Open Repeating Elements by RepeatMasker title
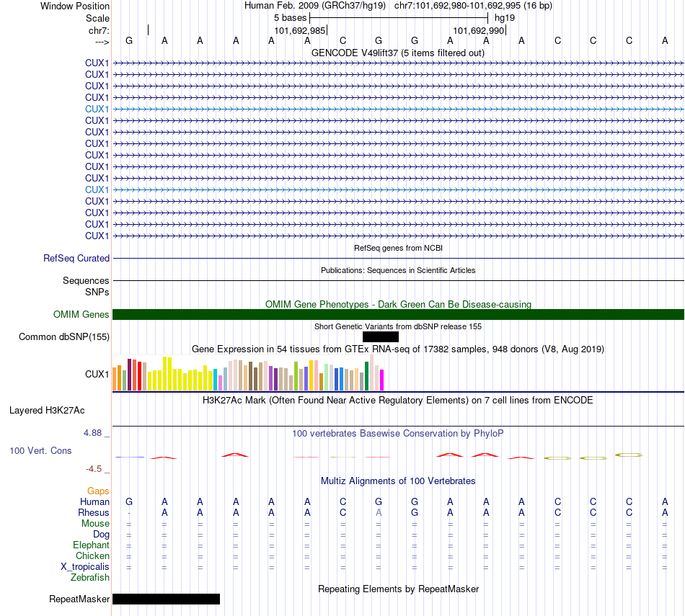This screenshot has height=616, width=685. [x=399, y=589]
